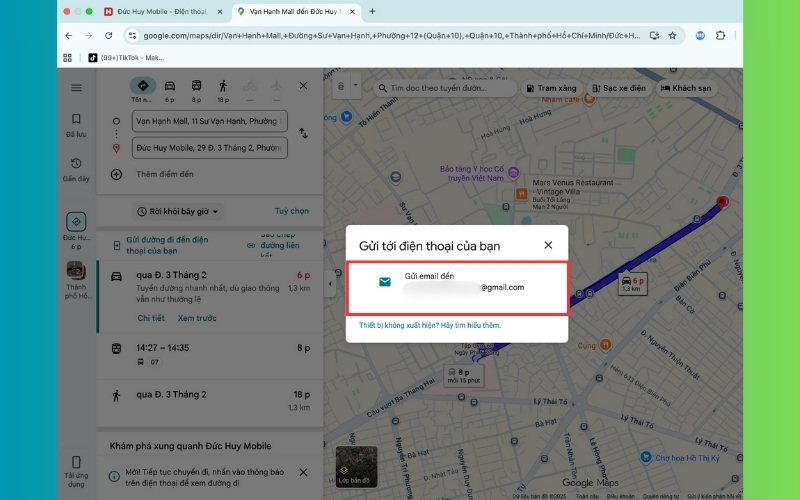This screenshot has height=500, width=800.
Task: Select public transit mode icon
Action: [196, 86]
